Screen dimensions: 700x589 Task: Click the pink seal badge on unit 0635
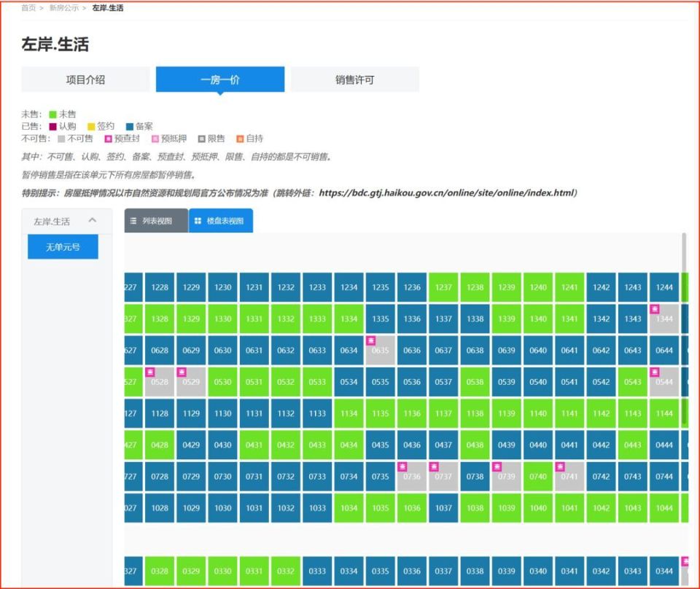pyautogui.click(x=370, y=340)
